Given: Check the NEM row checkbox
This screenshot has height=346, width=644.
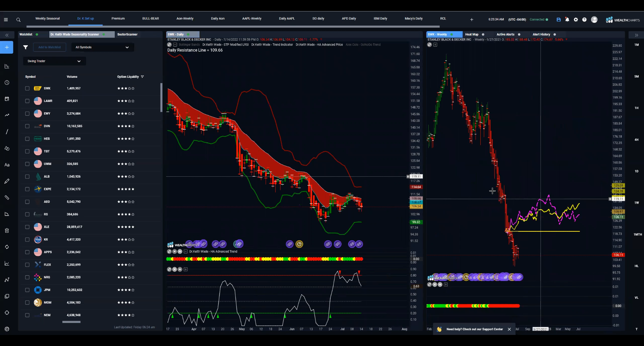Looking at the screenshot, I should click(x=27, y=315).
